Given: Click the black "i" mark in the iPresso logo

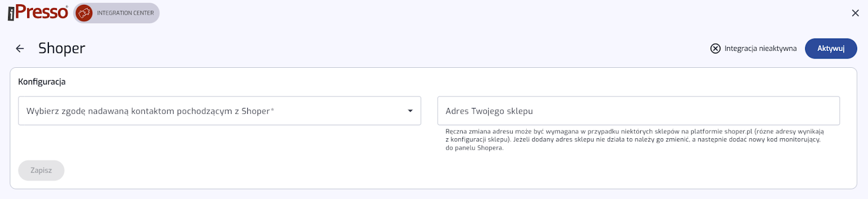Looking at the screenshot, I should (11, 14).
